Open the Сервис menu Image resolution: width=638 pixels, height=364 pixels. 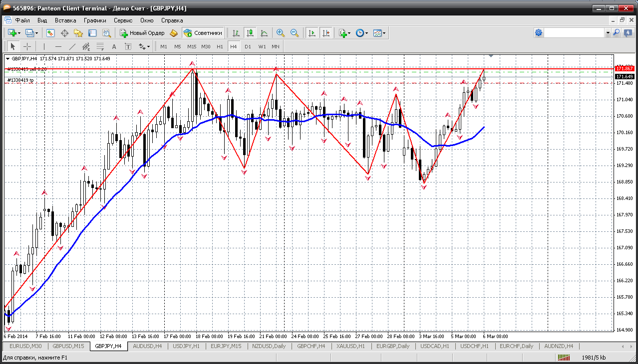123,20
